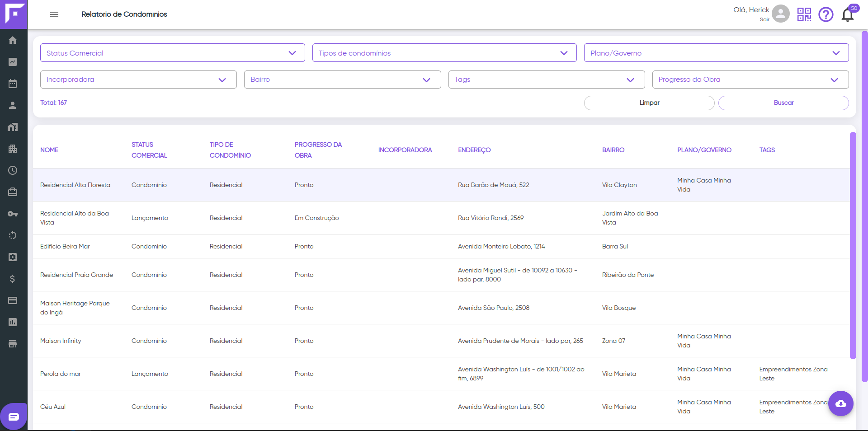
Task: Open the chat support bubble
Action: pos(14,417)
